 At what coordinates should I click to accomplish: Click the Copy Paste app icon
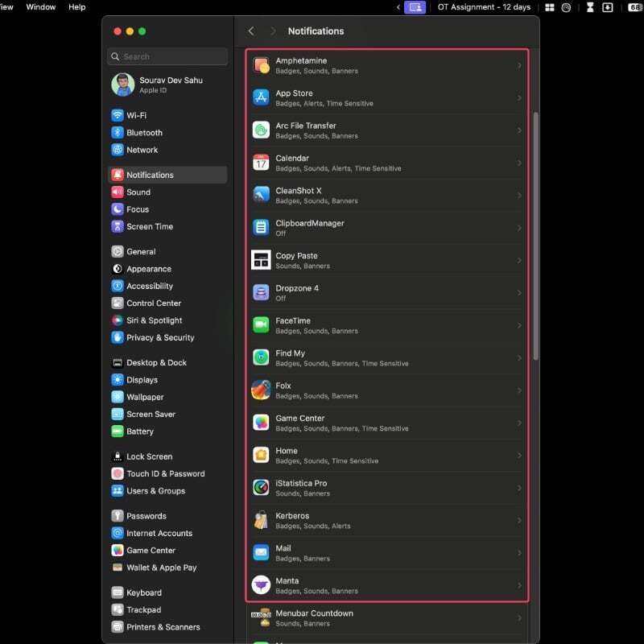261,260
